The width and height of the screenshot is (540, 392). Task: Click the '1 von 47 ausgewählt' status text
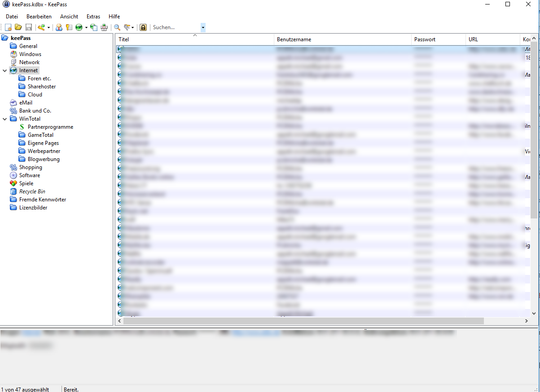click(25, 389)
